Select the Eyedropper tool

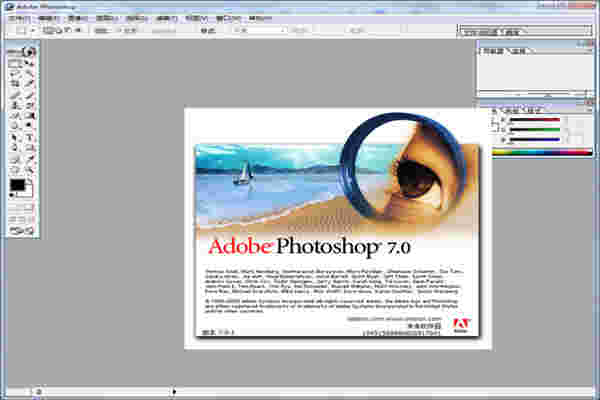coord(29,158)
